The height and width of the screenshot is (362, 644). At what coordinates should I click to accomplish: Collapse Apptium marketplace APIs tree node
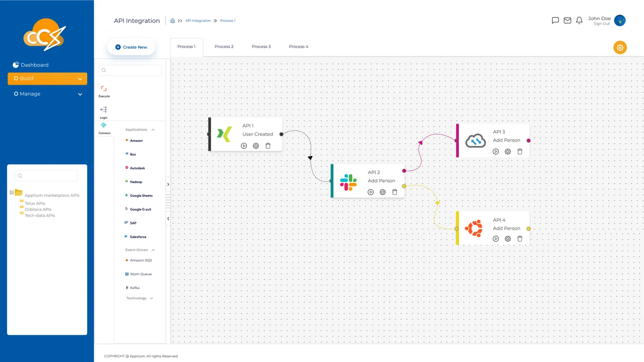(12, 193)
